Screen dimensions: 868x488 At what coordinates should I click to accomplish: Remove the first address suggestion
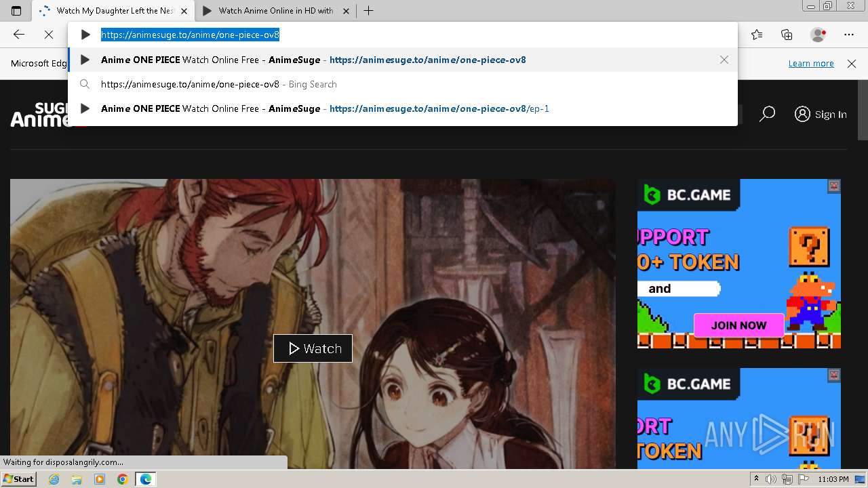click(x=724, y=60)
